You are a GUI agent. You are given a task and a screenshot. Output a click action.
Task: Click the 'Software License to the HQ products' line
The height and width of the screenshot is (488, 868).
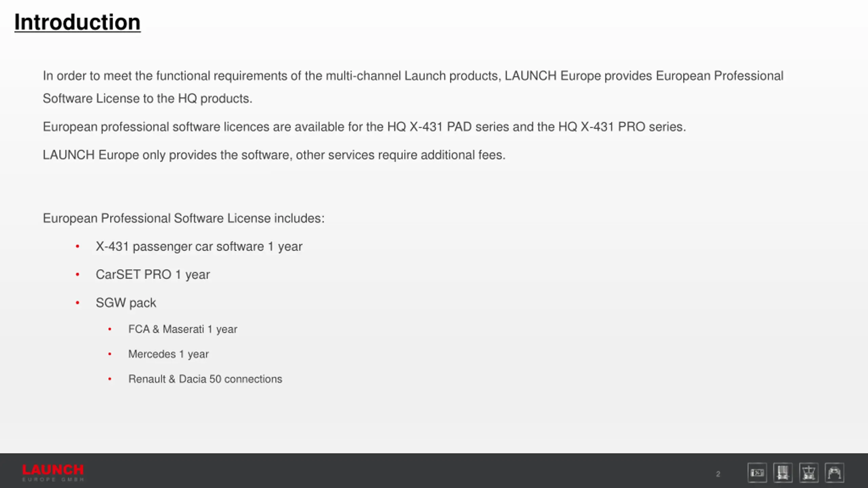(147, 99)
